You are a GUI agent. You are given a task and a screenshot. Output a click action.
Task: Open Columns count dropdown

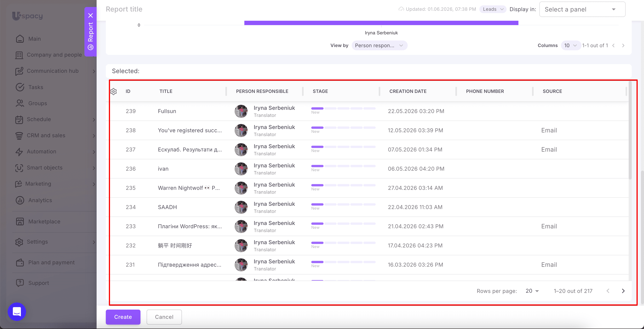pyautogui.click(x=571, y=45)
